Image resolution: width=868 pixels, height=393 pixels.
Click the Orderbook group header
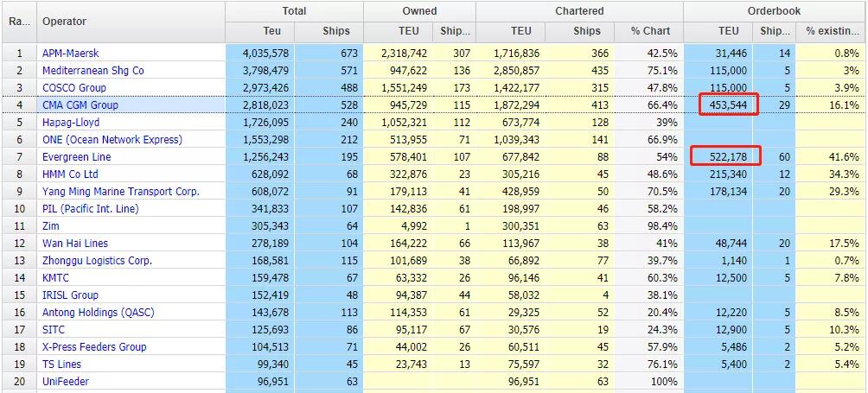point(775,11)
